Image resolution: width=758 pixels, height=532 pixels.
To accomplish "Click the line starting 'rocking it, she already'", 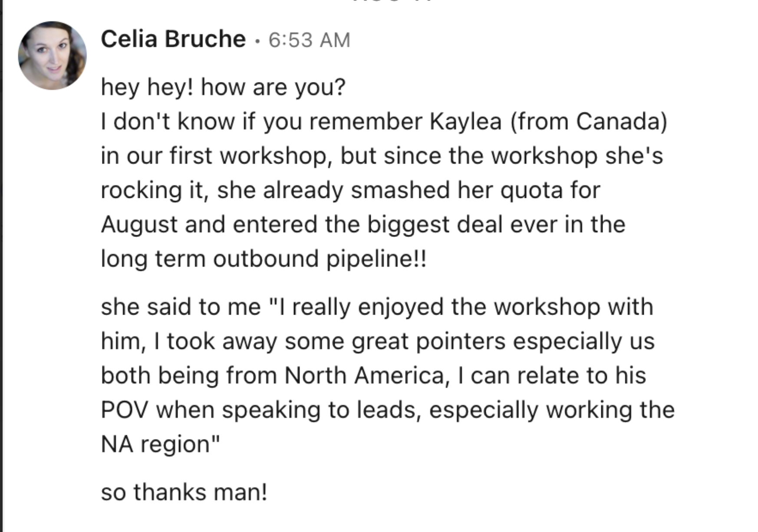I will [350, 190].
